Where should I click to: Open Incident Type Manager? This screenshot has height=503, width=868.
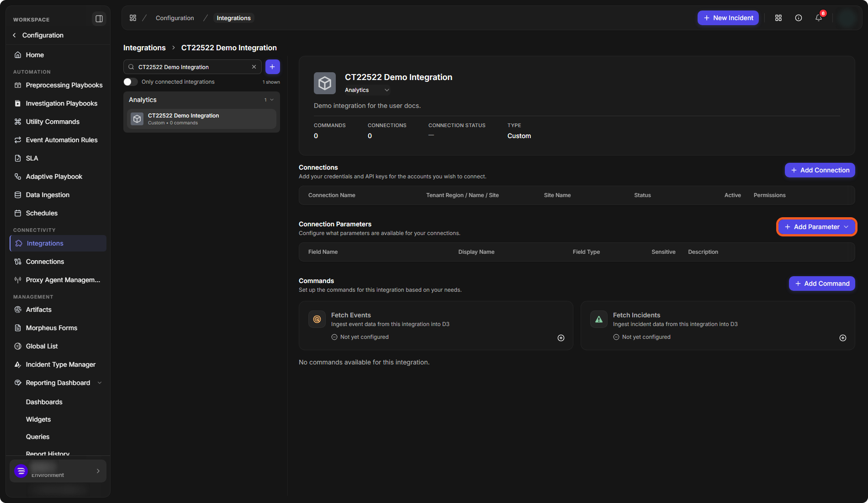pos(58,364)
